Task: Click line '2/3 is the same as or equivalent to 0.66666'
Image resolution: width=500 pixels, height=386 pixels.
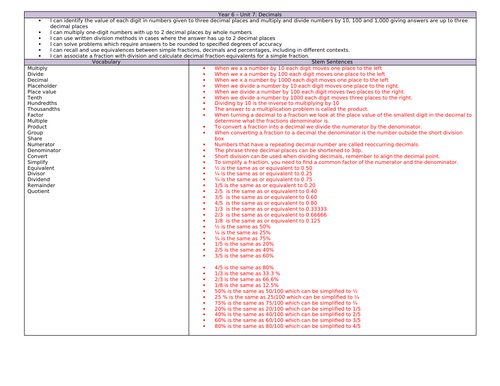Action: pyautogui.click(x=271, y=215)
